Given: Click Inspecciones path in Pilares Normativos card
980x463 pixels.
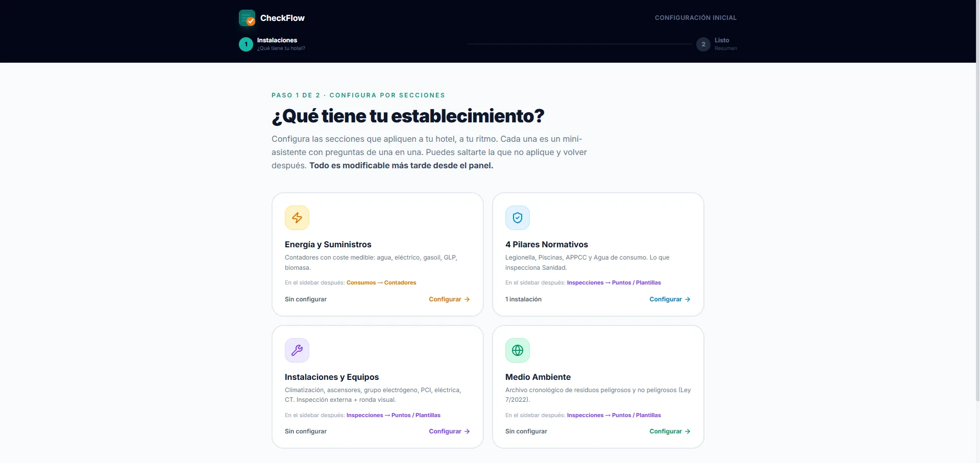Looking at the screenshot, I should tap(614, 282).
